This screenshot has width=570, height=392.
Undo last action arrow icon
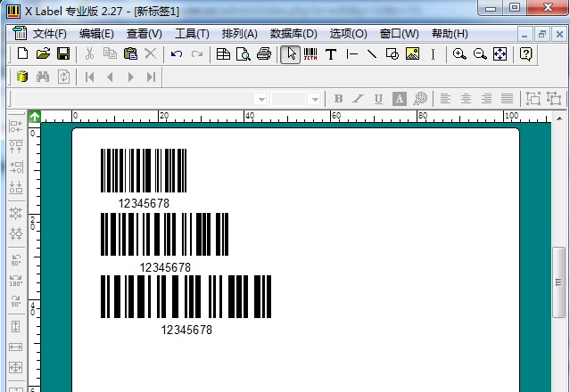[177, 54]
